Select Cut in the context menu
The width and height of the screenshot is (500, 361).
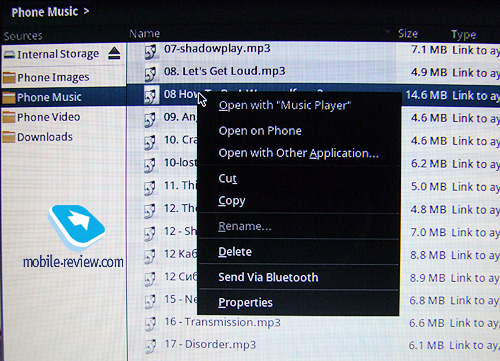(228, 178)
